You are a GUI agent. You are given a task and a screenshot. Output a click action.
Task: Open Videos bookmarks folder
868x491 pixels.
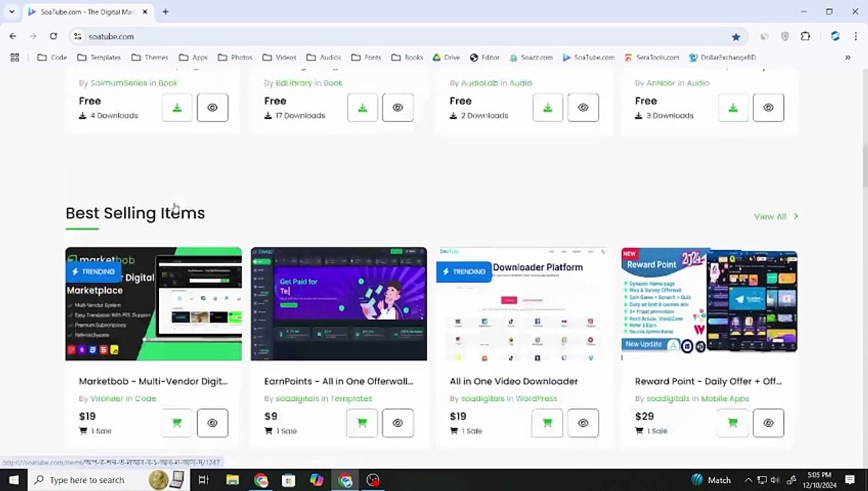click(279, 57)
